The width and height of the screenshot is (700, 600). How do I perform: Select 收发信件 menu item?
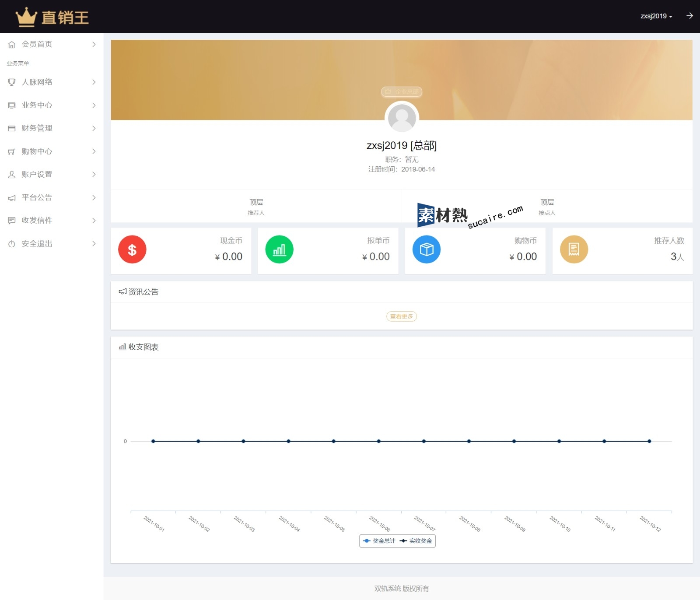click(x=52, y=220)
